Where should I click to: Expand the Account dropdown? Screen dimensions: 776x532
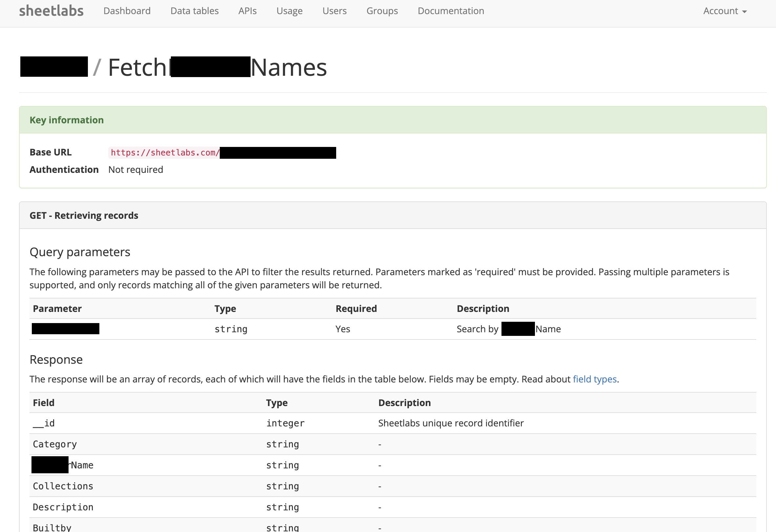click(725, 11)
